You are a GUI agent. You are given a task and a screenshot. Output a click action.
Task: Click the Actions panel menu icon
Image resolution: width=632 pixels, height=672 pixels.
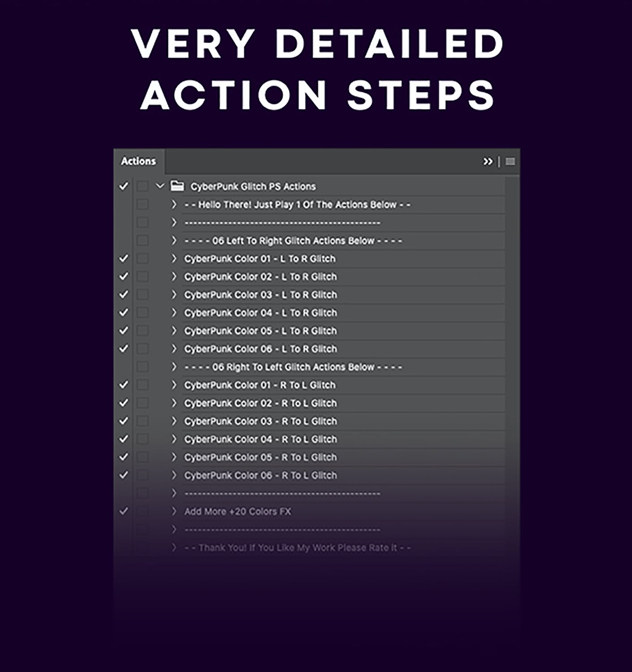(x=510, y=162)
